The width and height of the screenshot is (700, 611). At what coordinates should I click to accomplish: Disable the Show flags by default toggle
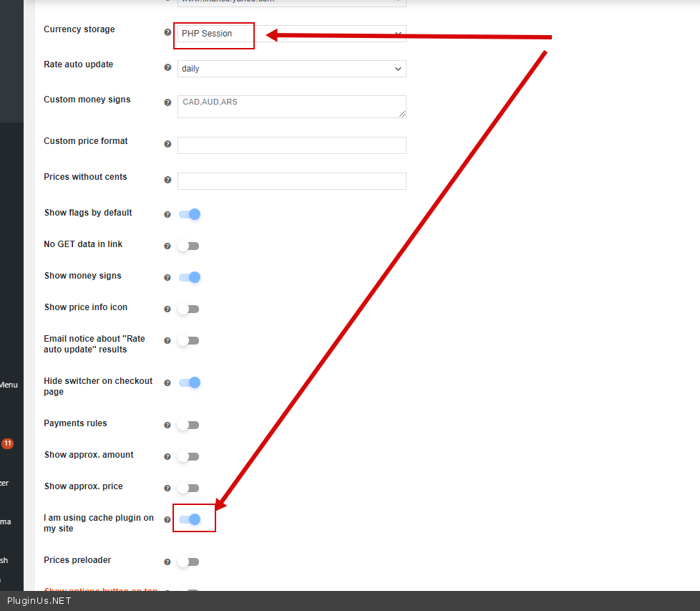tap(189, 214)
